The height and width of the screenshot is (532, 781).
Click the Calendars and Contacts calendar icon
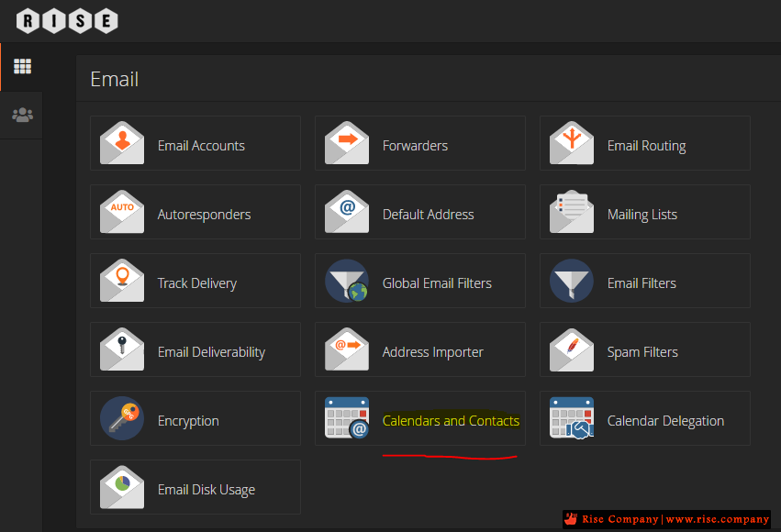pyautogui.click(x=347, y=418)
